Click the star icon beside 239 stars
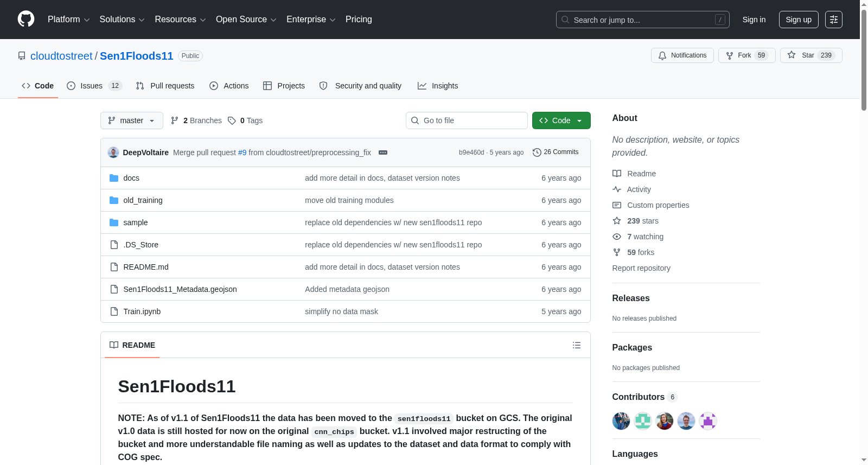This screenshot has width=868, height=465. tap(617, 221)
